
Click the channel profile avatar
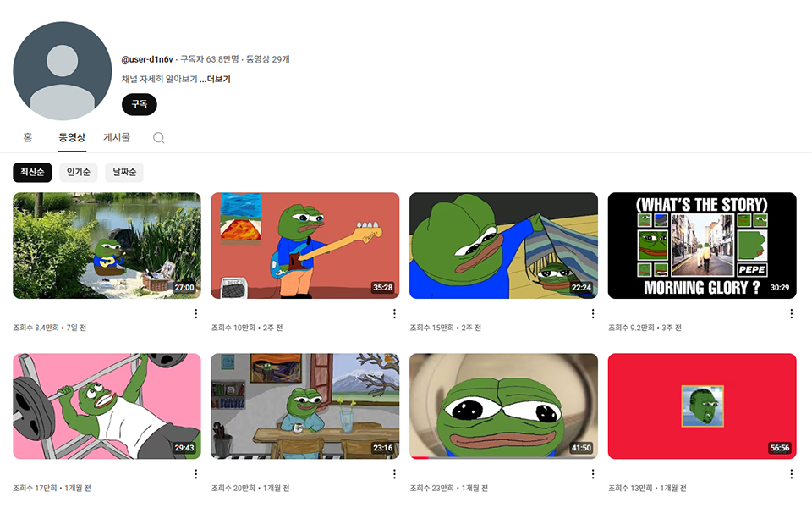coord(62,71)
